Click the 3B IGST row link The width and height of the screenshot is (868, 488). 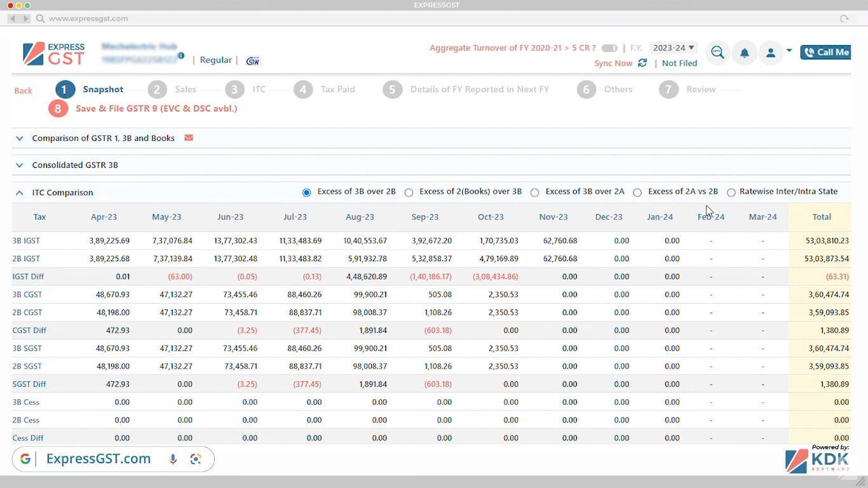pos(26,241)
